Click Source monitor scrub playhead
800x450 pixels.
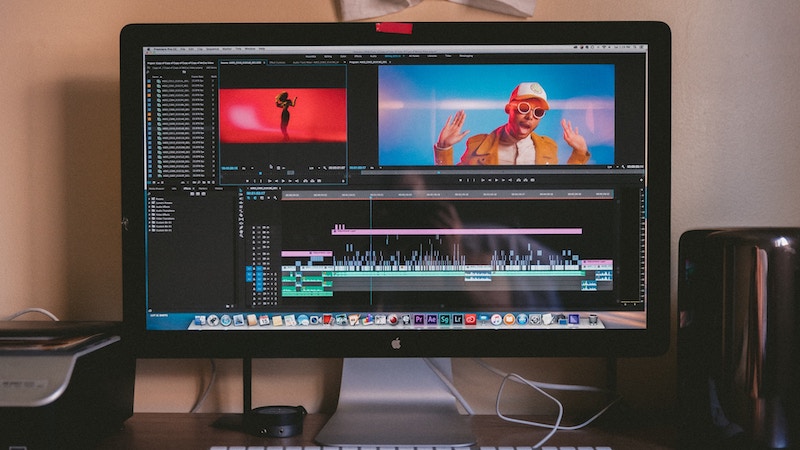260,173
